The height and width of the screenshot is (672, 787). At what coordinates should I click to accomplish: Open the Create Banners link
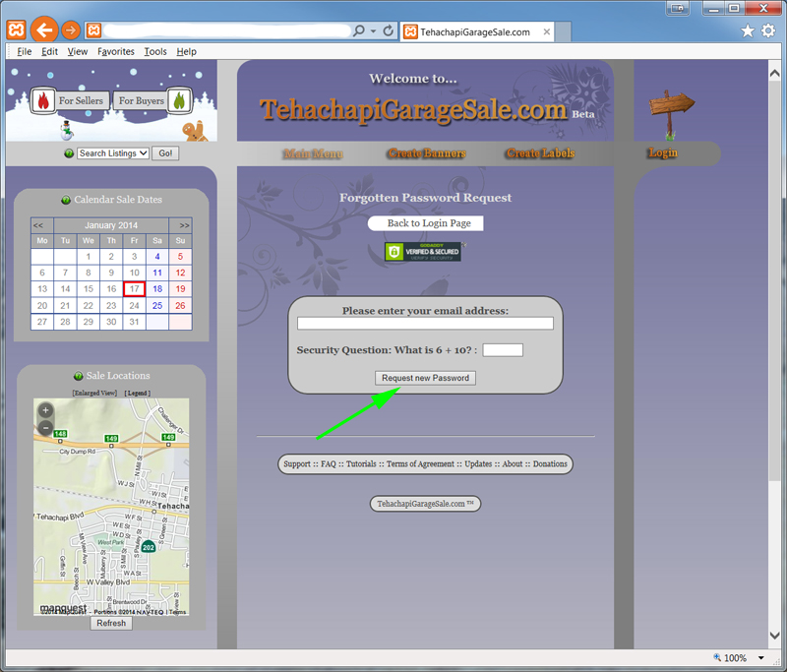[x=427, y=153]
